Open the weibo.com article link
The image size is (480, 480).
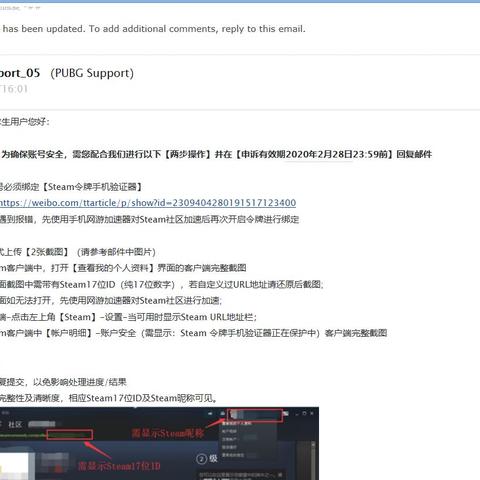(x=148, y=203)
